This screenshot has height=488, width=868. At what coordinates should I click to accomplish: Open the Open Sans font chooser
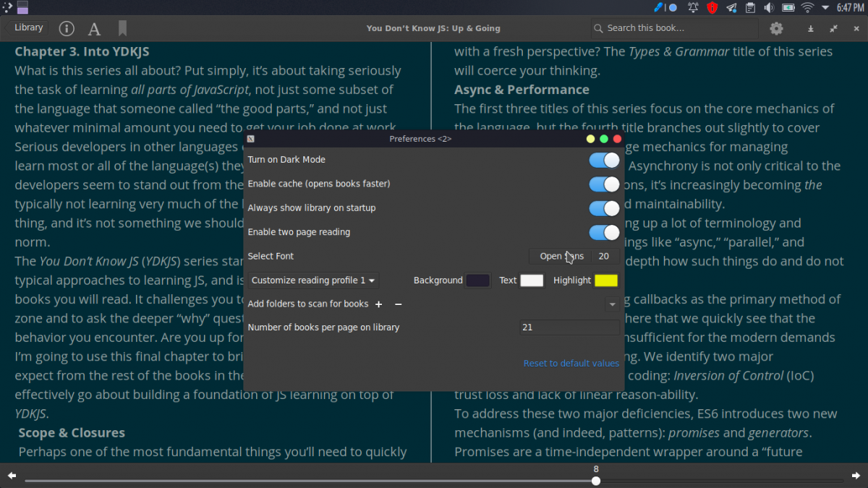pos(561,256)
